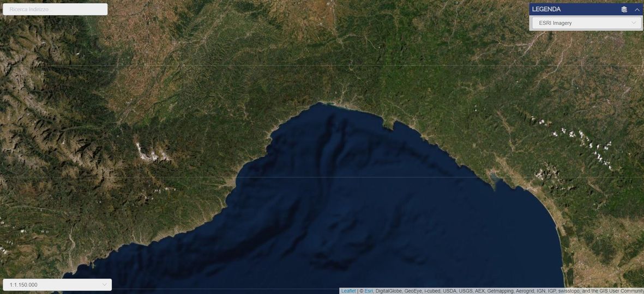Open the Esri attribution link
Viewport: 644px width, 294px height.
click(369, 291)
